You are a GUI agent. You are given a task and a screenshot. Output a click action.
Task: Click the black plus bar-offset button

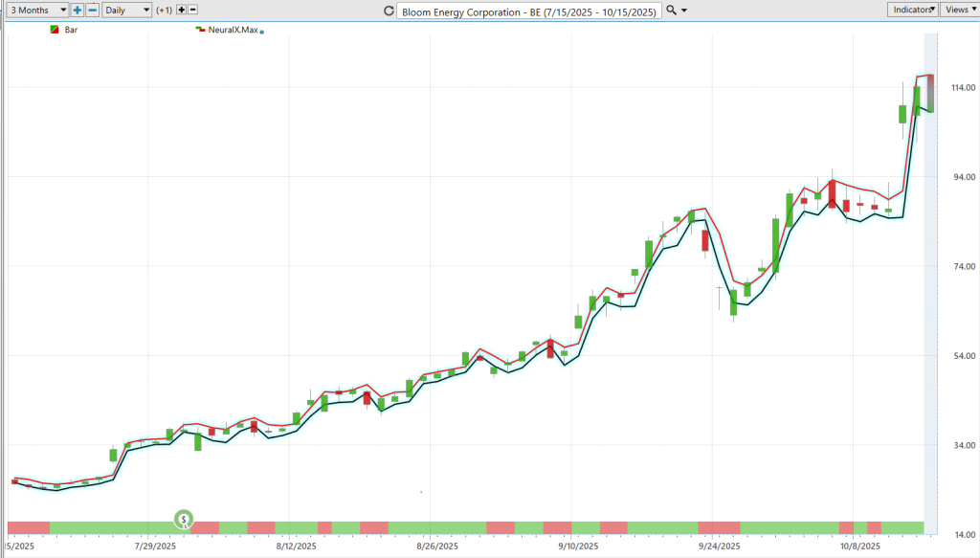tap(182, 10)
